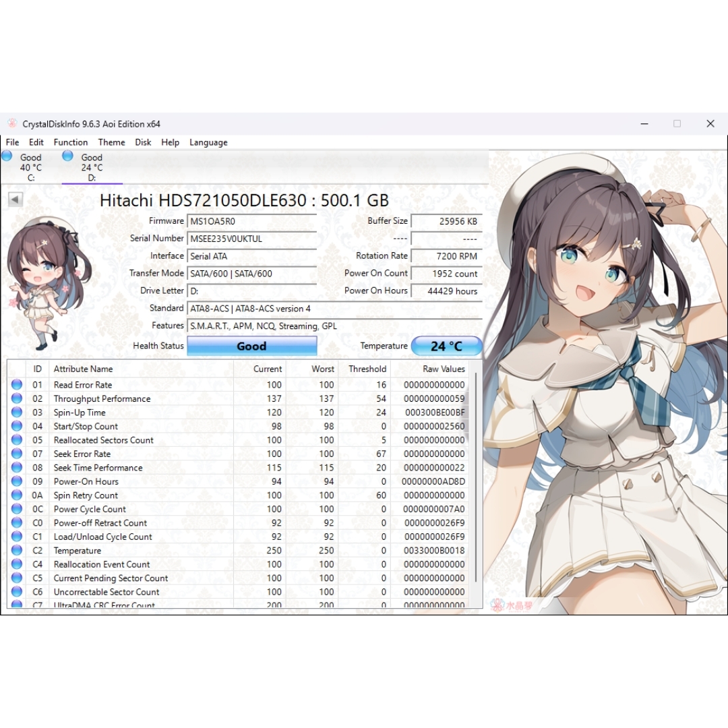Click the status orb for Spin-Up Time
728x728 pixels.
[x=17, y=413]
